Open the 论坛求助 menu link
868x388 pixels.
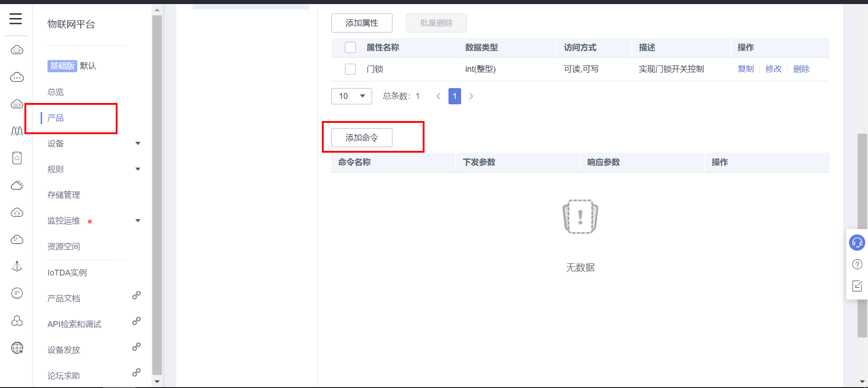[x=64, y=376]
